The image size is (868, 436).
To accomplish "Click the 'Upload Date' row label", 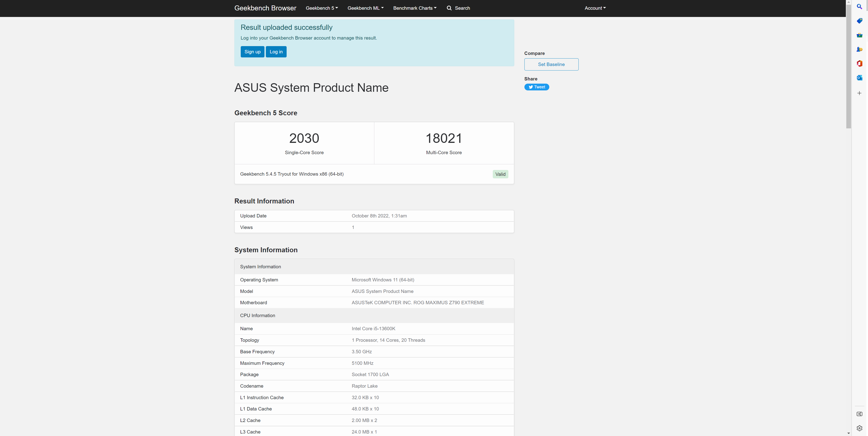I will click(253, 216).
